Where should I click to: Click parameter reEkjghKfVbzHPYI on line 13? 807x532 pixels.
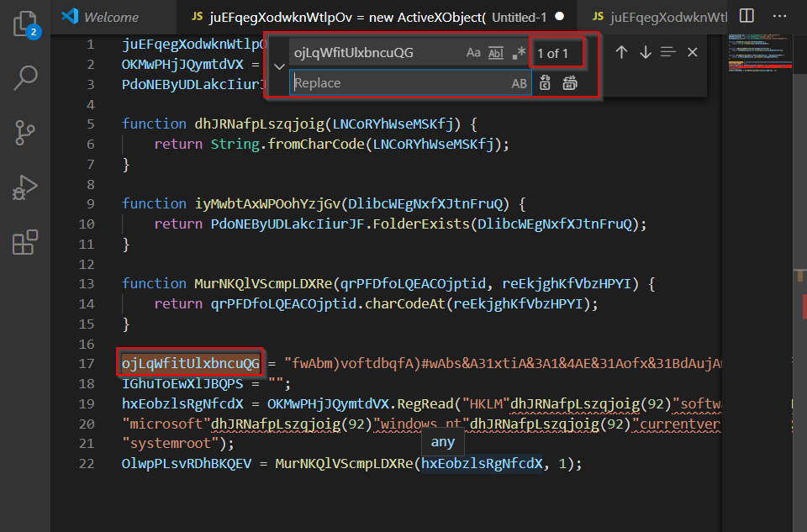pyautogui.click(x=567, y=283)
